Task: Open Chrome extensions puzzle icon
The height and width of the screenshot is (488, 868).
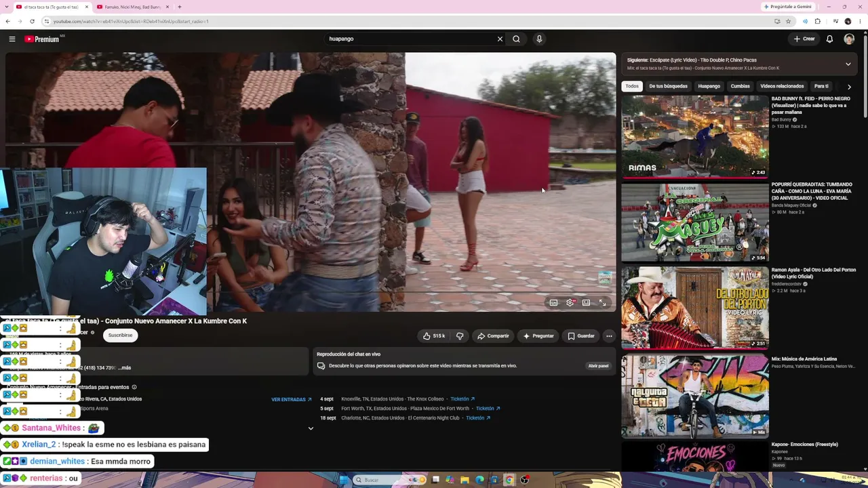Action: click(817, 21)
